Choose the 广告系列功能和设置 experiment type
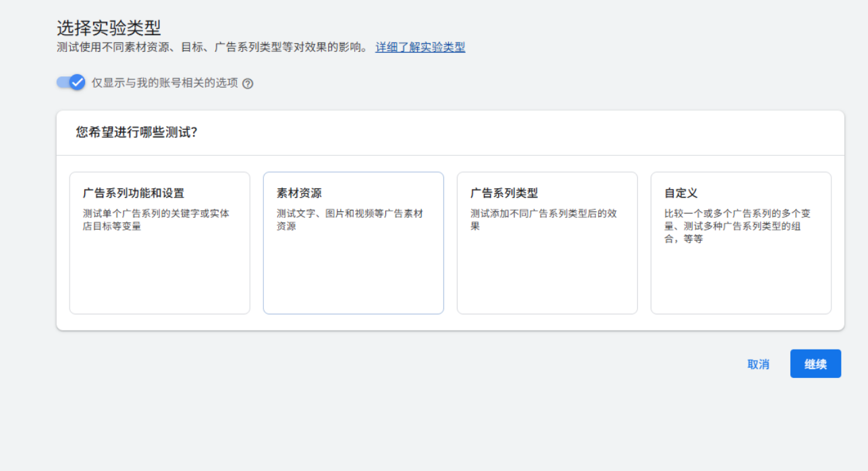The width and height of the screenshot is (868, 471). pos(159,243)
